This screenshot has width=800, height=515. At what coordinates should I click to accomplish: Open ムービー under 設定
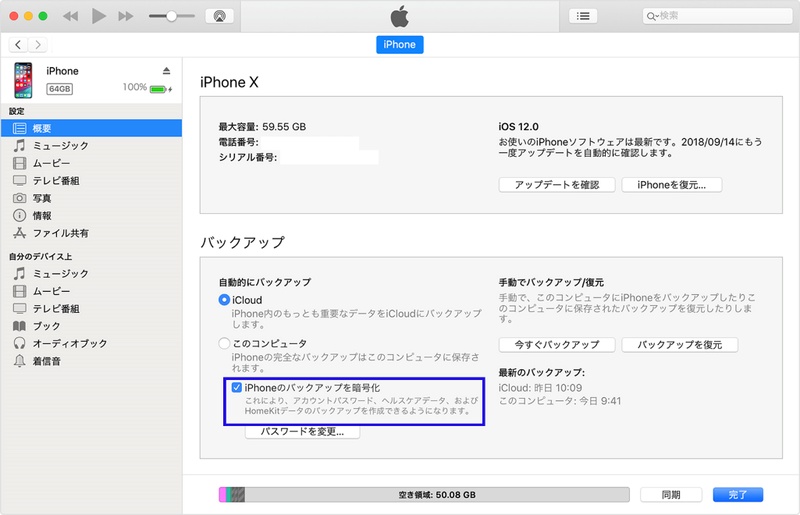(91, 163)
